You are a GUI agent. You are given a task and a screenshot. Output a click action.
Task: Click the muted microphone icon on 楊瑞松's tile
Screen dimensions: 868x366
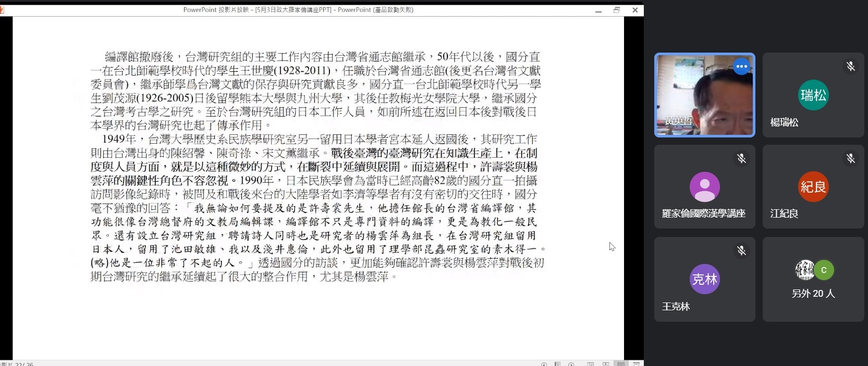click(850, 66)
